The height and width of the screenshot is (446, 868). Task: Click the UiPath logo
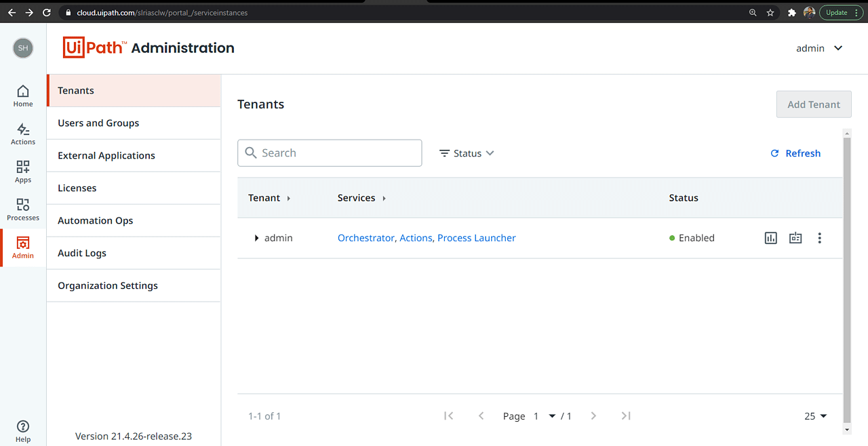pos(94,47)
